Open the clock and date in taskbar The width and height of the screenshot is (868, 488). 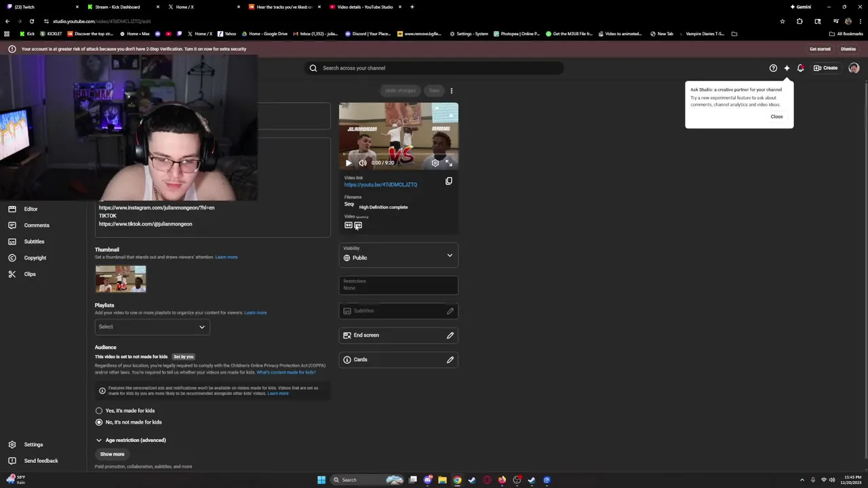coord(851,480)
